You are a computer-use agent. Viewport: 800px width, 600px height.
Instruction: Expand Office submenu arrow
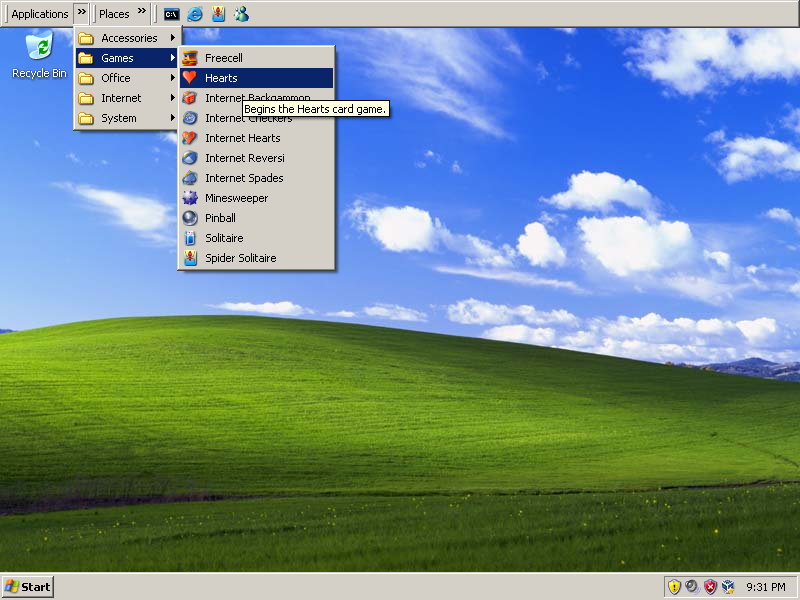pyautogui.click(x=173, y=78)
